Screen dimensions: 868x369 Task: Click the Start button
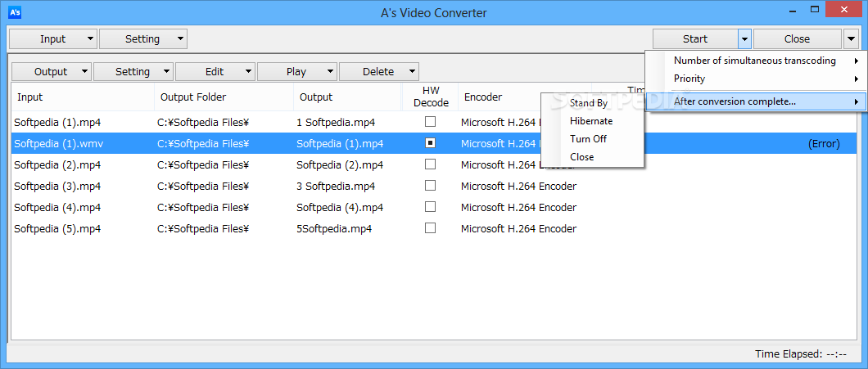tap(695, 38)
